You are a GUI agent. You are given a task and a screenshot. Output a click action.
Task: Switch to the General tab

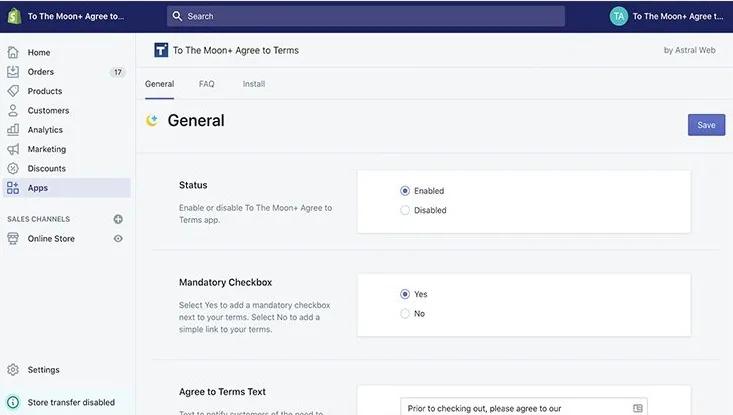159,84
